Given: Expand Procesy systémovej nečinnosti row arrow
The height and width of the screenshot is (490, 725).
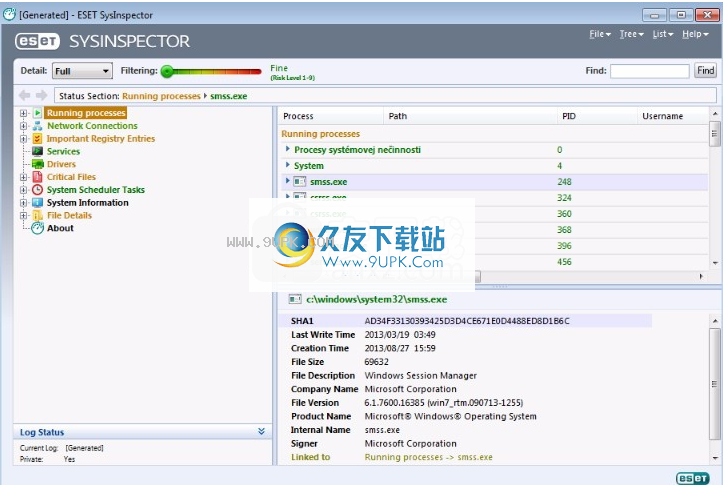Looking at the screenshot, I should click(288, 149).
